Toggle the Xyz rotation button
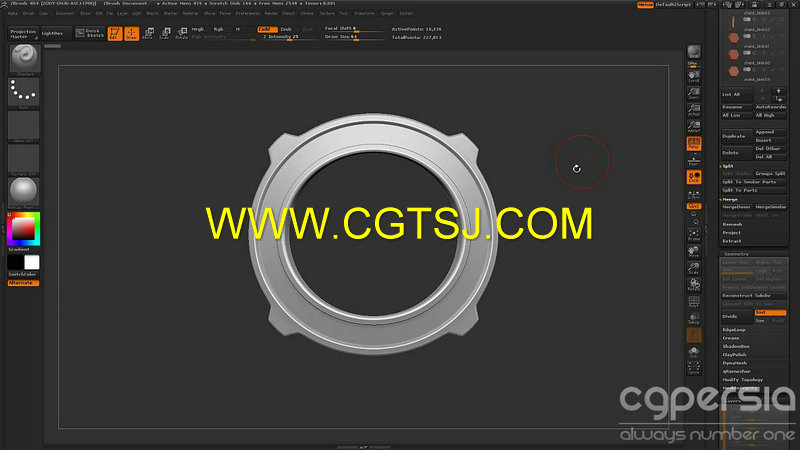 click(694, 206)
